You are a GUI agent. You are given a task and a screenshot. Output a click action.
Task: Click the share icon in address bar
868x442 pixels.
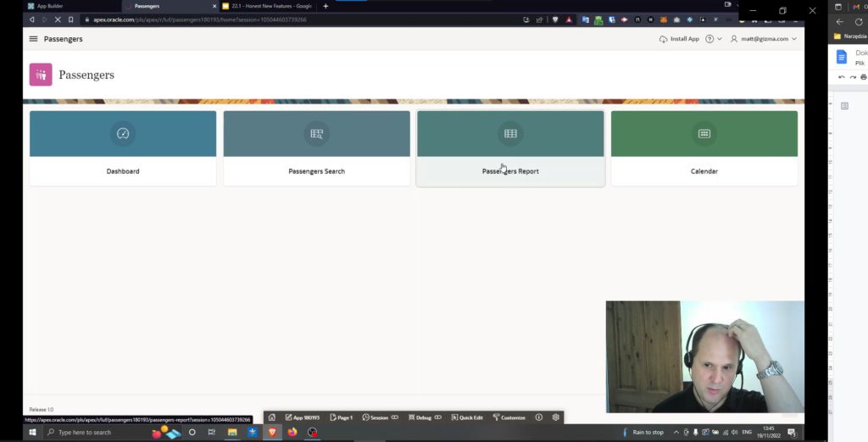(x=539, y=20)
